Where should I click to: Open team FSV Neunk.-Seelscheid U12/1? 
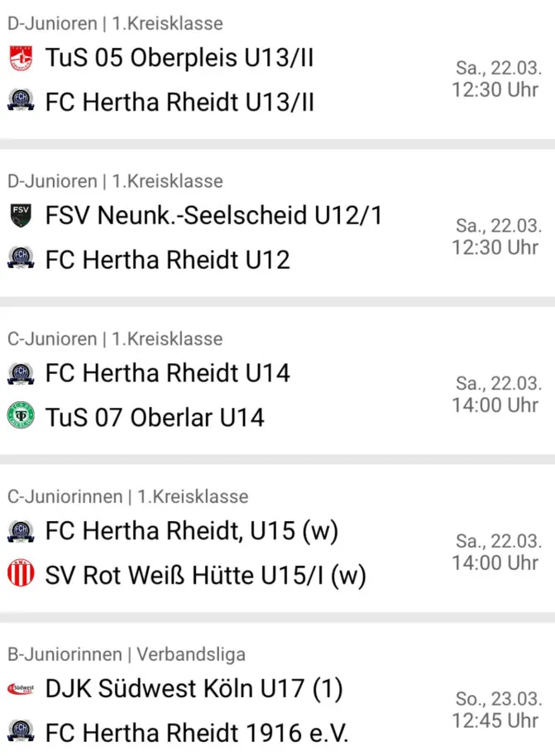213,216
